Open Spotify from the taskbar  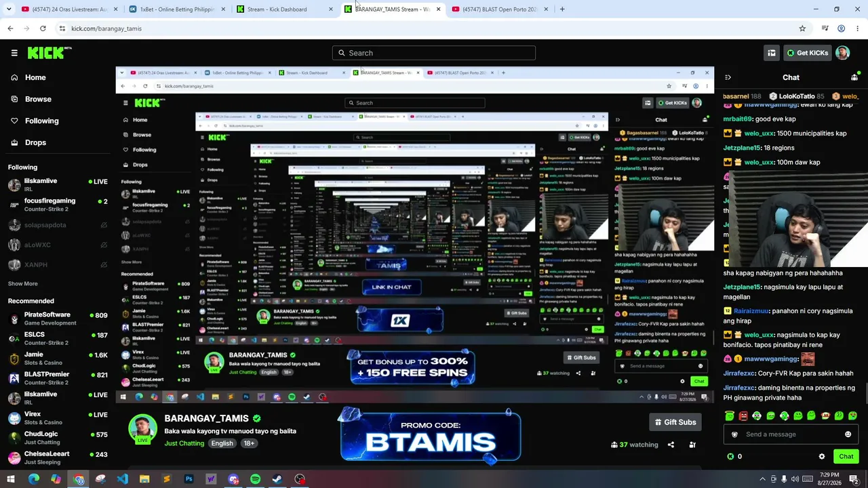tap(255, 479)
